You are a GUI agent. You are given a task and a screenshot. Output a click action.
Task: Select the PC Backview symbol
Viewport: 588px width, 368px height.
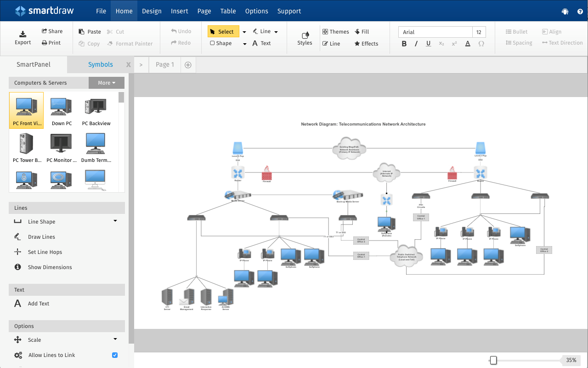[96, 111]
